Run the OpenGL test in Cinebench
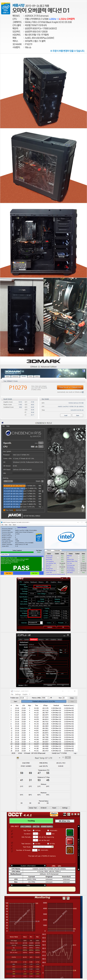87x980 pixels. [x=41, y=443]
